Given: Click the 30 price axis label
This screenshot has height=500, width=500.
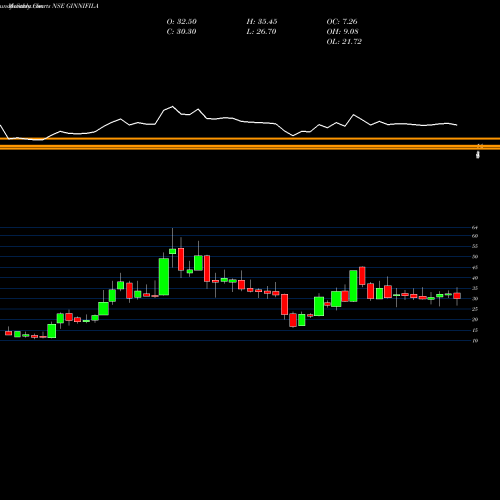Looking at the screenshot, I should [475, 299].
